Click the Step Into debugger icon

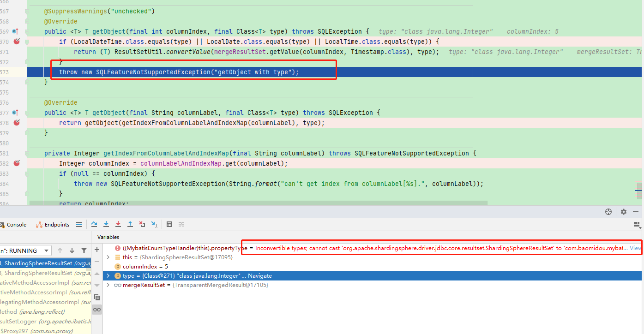tap(106, 224)
